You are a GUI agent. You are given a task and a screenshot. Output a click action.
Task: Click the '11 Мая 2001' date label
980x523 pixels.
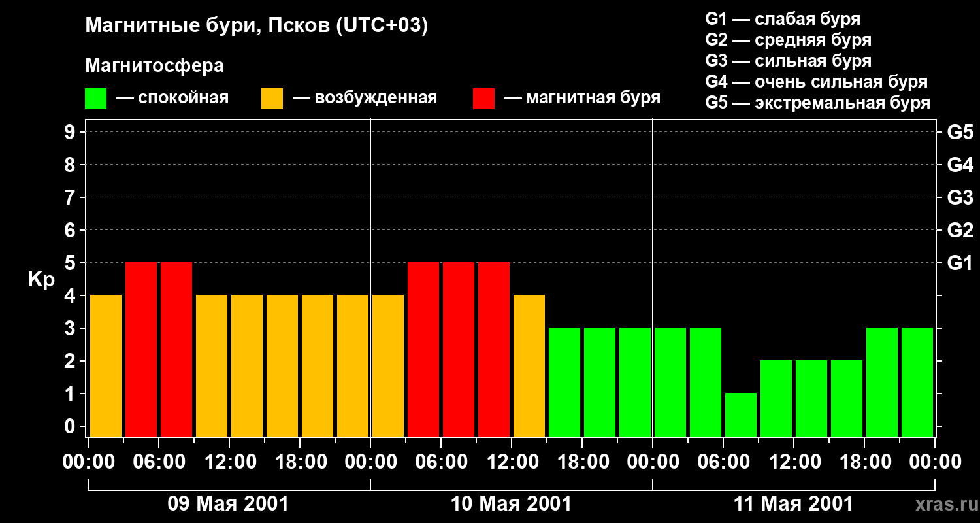point(793,504)
